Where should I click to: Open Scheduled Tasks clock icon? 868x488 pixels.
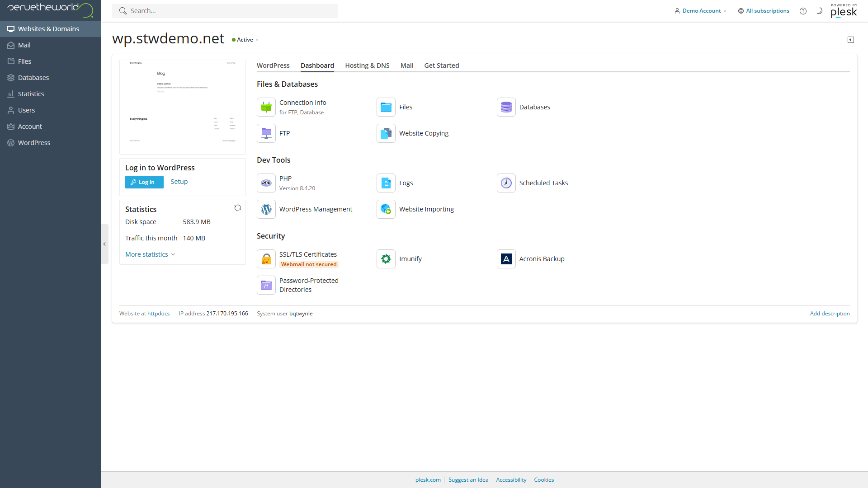506,183
